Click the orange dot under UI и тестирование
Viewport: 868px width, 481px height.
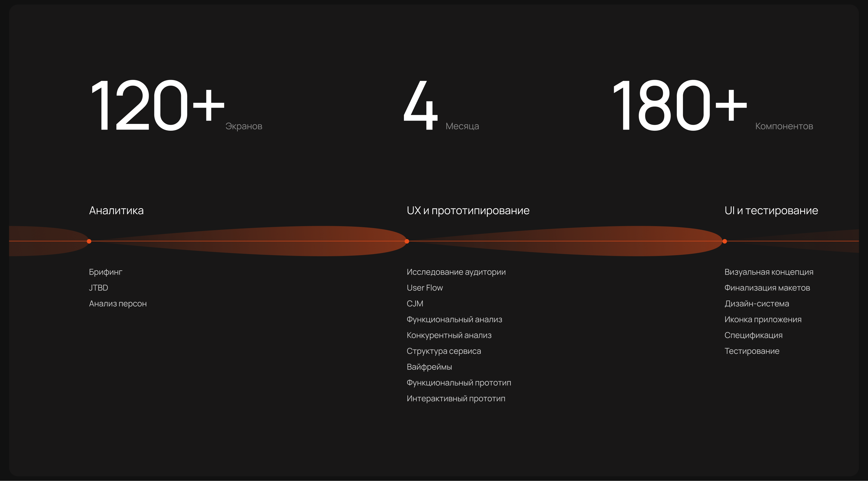pyautogui.click(x=725, y=241)
